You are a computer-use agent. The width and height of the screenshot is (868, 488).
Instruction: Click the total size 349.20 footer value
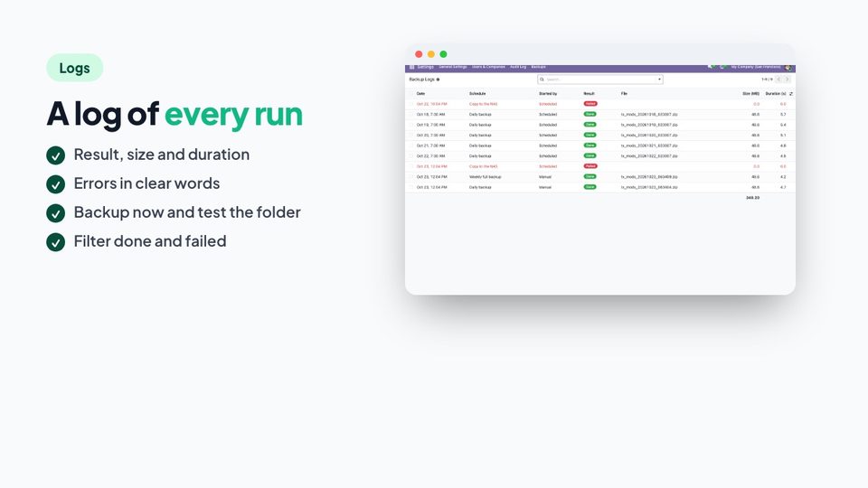click(x=752, y=198)
